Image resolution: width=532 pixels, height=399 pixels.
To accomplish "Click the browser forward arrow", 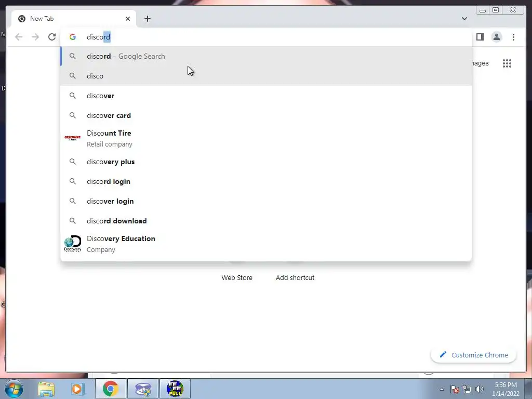I will pos(35,37).
